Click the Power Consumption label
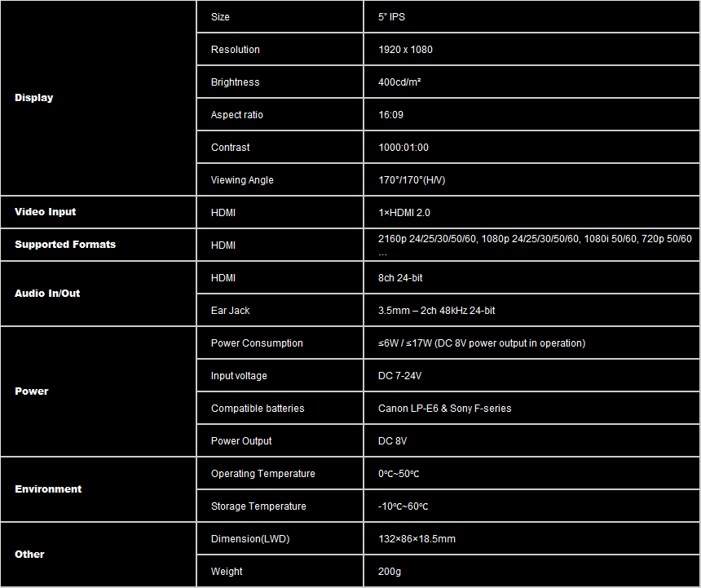 click(x=257, y=343)
